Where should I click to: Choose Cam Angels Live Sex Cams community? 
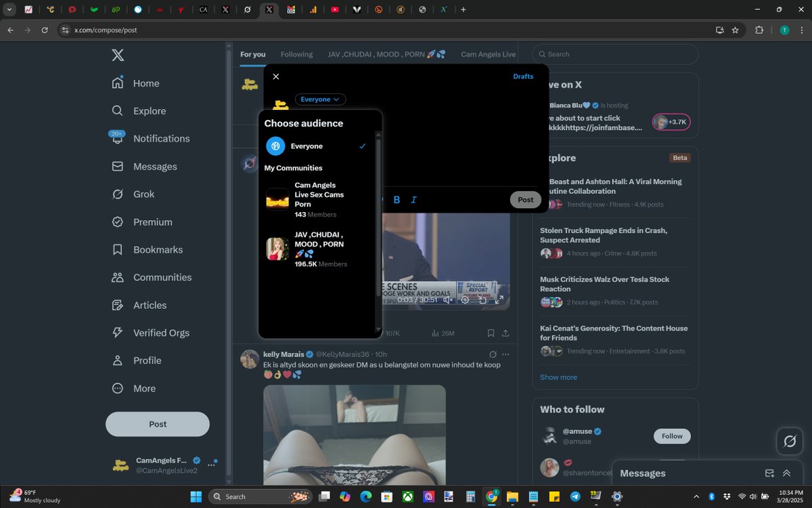(x=316, y=199)
